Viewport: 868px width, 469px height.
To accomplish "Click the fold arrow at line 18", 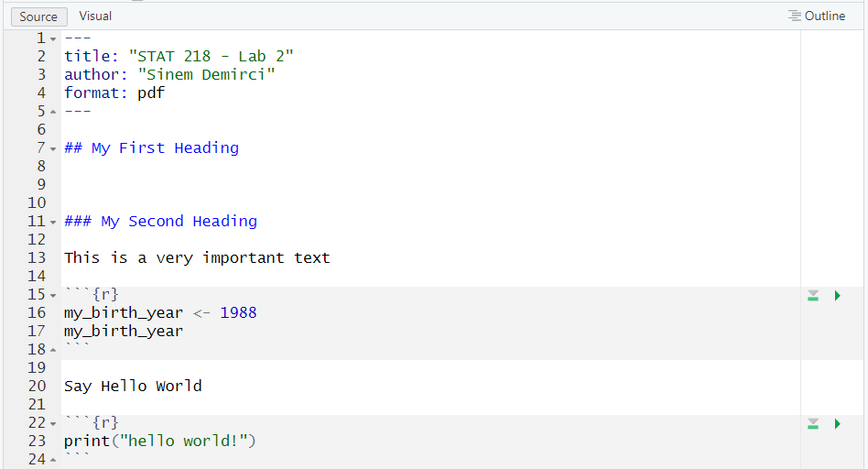I will [x=53, y=350].
